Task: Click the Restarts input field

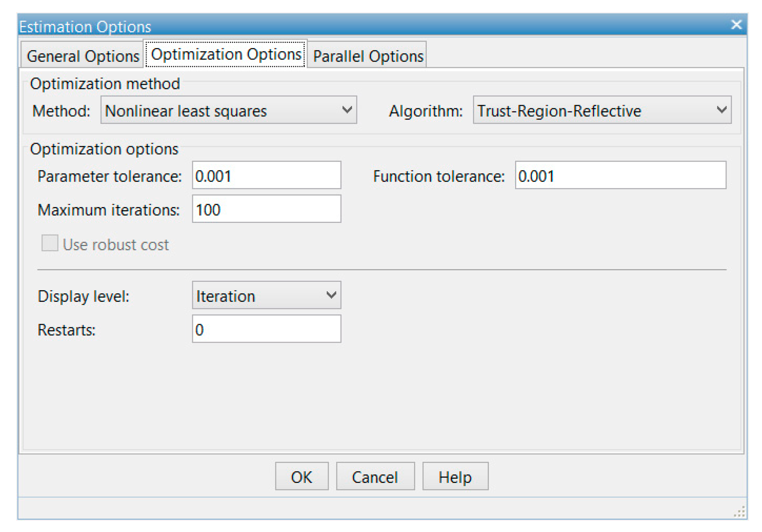Action: [266, 329]
